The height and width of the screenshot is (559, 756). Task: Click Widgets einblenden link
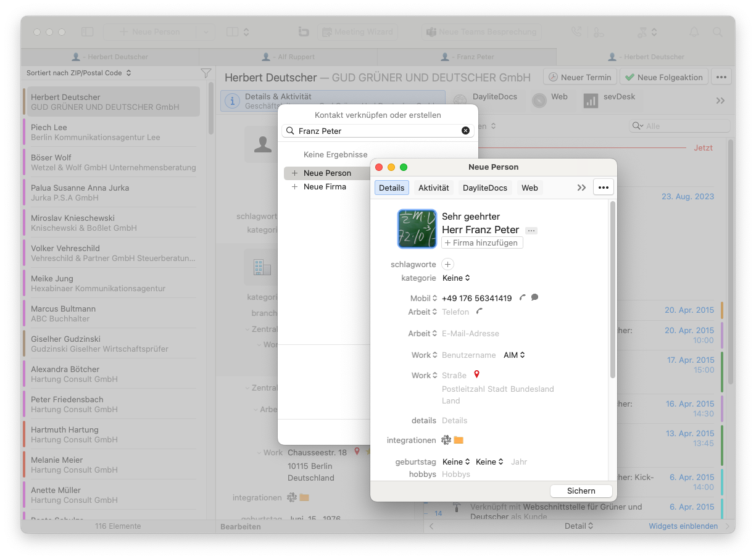click(x=683, y=526)
